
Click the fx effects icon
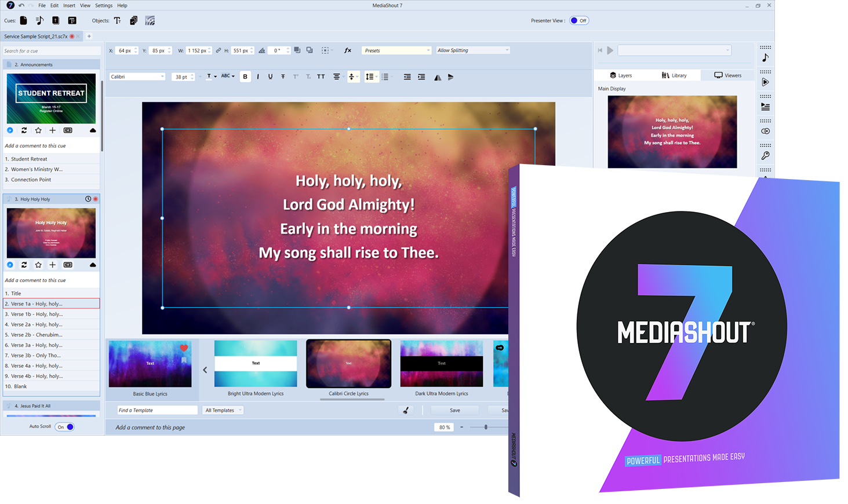click(x=348, y=50)
